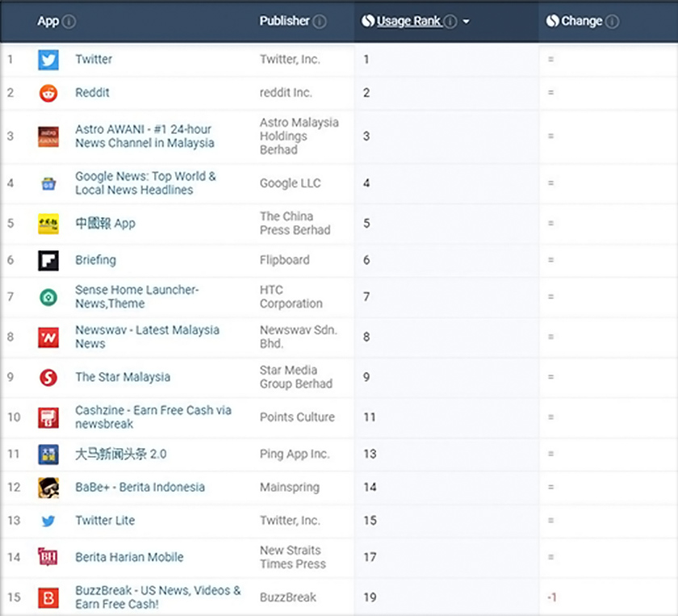678x616 pixels.
Task: Click the Newswav app icon
Action: (48, 337)
